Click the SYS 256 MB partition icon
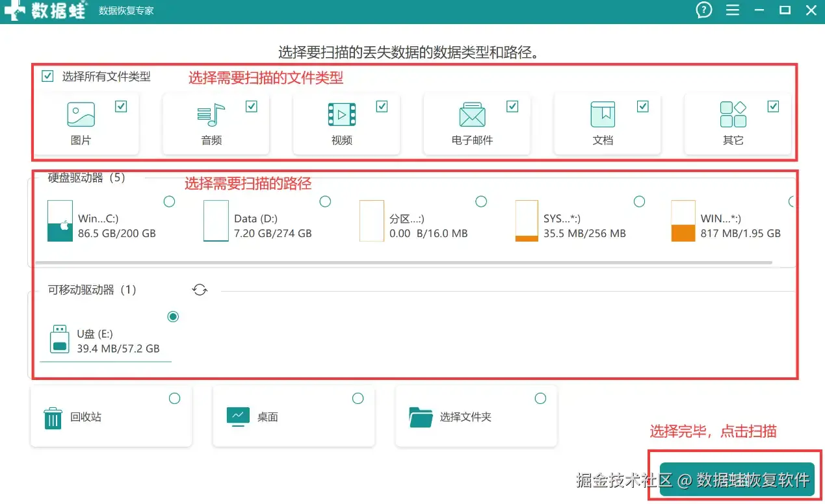This screenshot has height=504, width=825. (527, 221)
